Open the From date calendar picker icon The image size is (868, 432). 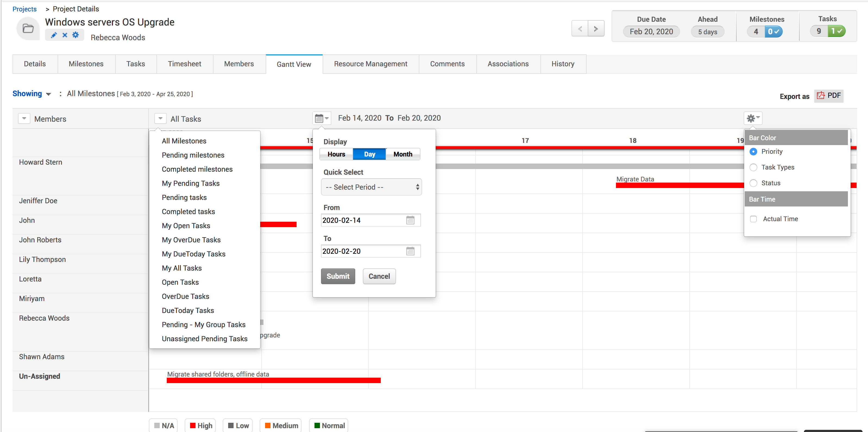410,220
